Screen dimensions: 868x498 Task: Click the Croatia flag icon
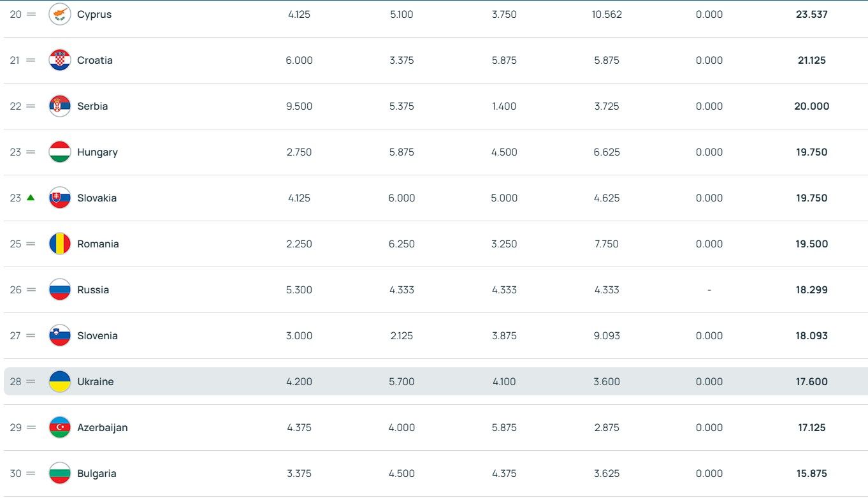pyautogui.click(x=60, y=60)
